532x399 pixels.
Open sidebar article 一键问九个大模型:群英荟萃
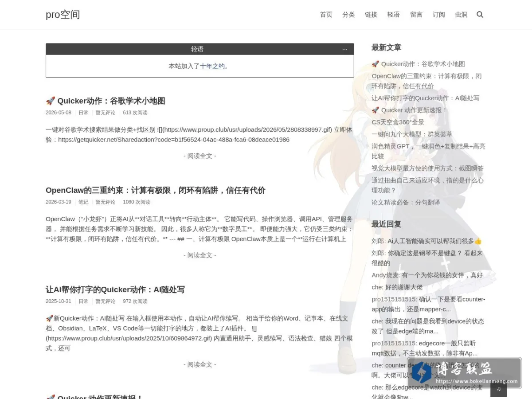click(x=412, y=134)
